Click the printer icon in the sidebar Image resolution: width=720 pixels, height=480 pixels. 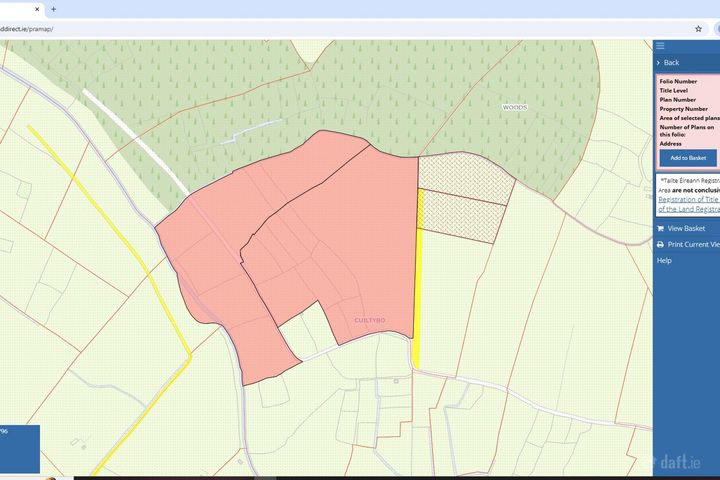click(x=660, y=244)
